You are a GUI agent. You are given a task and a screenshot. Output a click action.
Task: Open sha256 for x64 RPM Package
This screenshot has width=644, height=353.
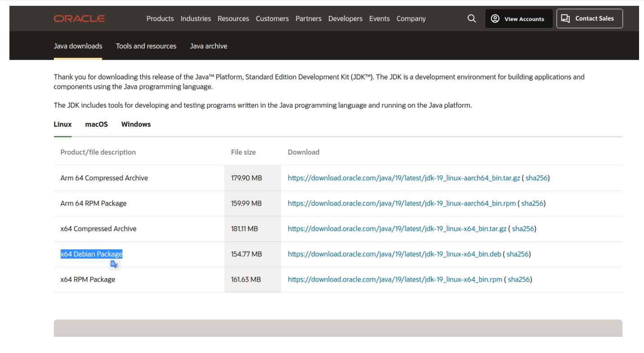[519, 279]
